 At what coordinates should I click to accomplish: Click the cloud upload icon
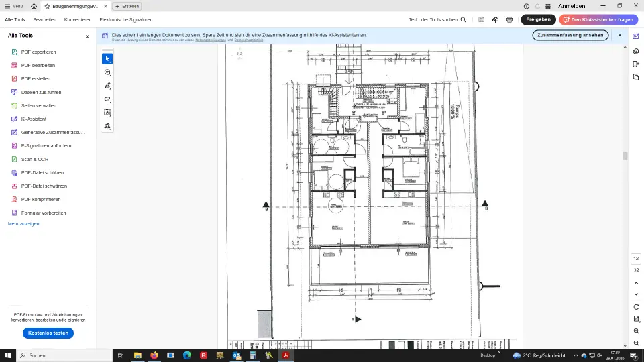[496, 20]
